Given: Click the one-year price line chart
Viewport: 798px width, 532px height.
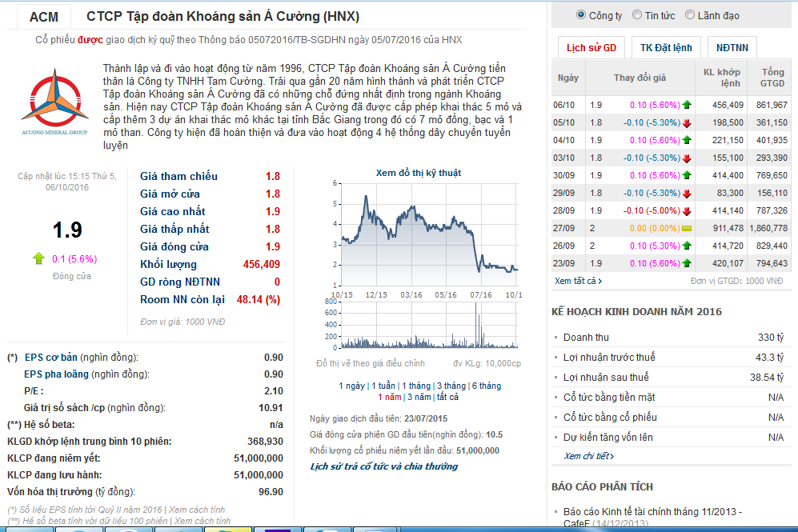Looking at the screenshot, I should coord(430,234).
